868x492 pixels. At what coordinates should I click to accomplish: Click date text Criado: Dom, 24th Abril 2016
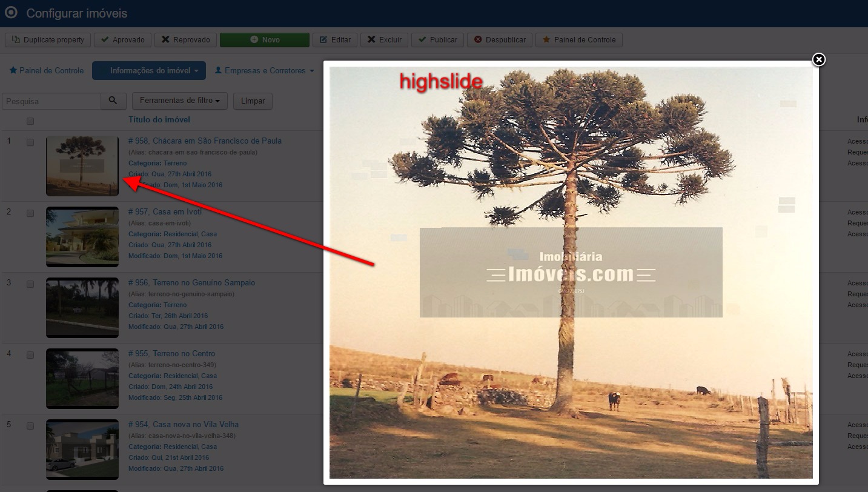pos(170,387)
